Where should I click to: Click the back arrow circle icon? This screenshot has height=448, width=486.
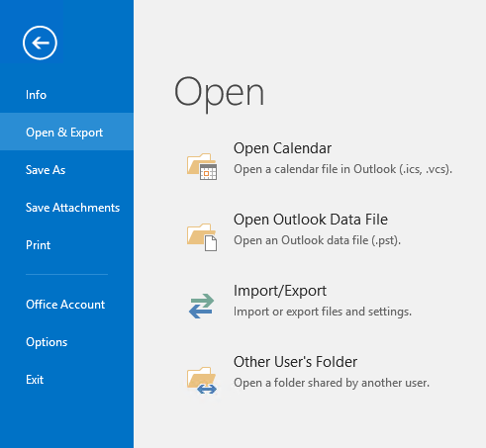tap(40, 43)
